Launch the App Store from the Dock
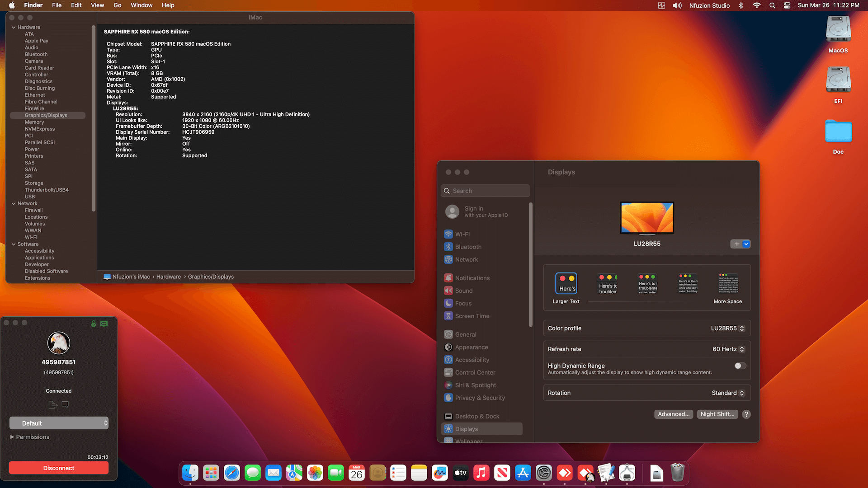 point(523,473)
